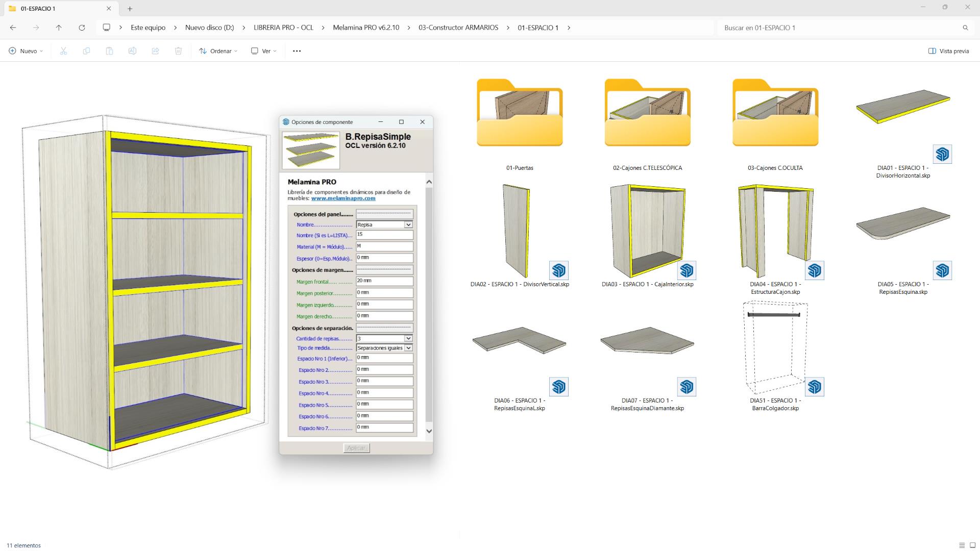The image size is (980, 551).
Task: Close the 01-ESPACIO 1 tab
Action: click(x=109, y=9)
